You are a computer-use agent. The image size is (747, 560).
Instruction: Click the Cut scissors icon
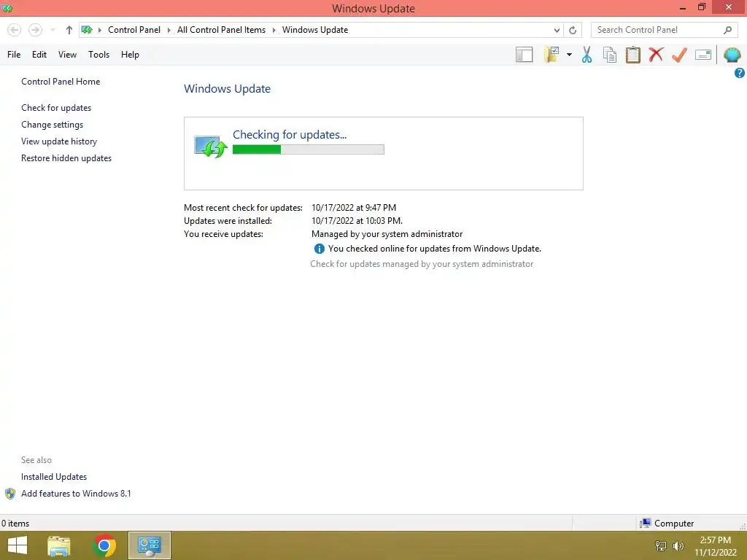coord(587,55)
